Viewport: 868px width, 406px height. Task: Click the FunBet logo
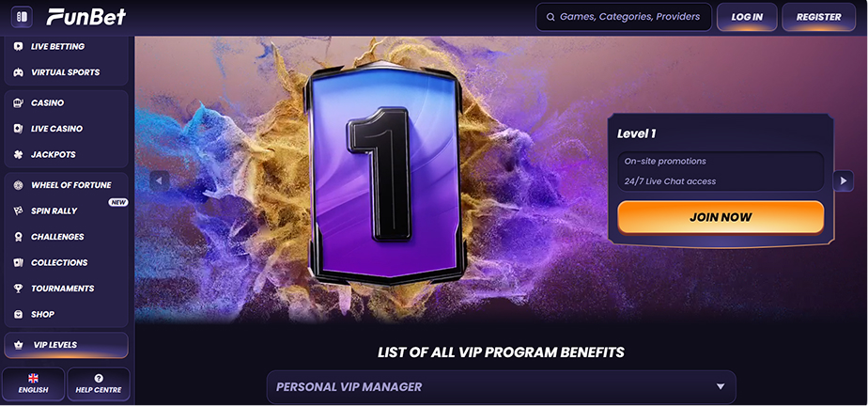click(x=85, y=17)
